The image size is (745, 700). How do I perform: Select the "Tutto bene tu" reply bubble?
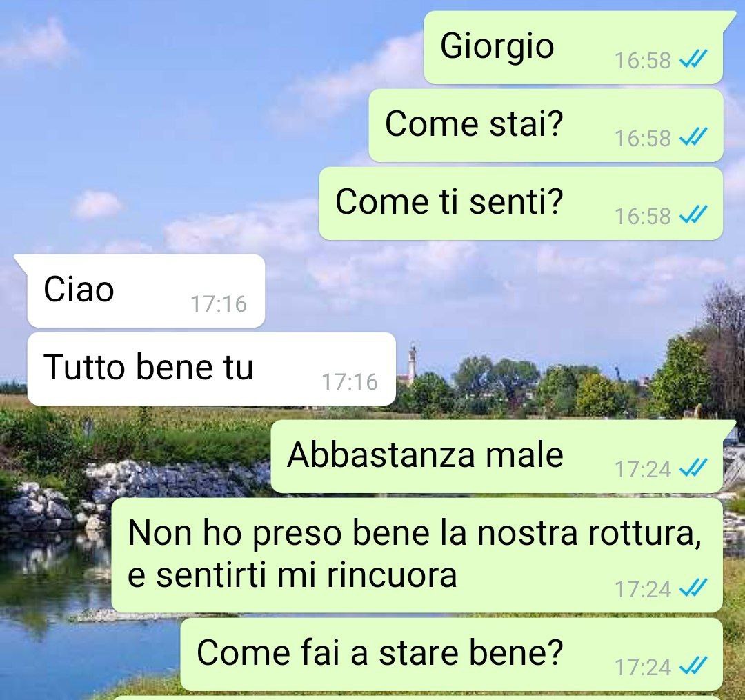coord(212,368)
